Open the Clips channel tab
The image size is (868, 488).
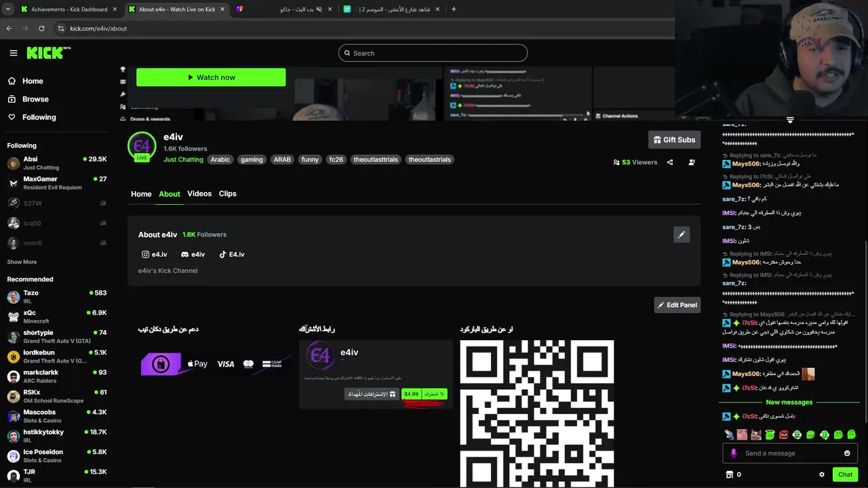click(x=228, y=194)
